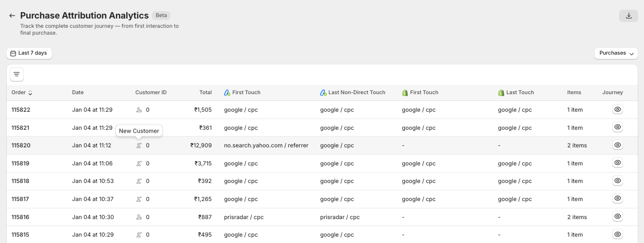Click prisradar / cpc in First Touch column
This screenshot has width=644, height=243.
click(x=244, y=217)
